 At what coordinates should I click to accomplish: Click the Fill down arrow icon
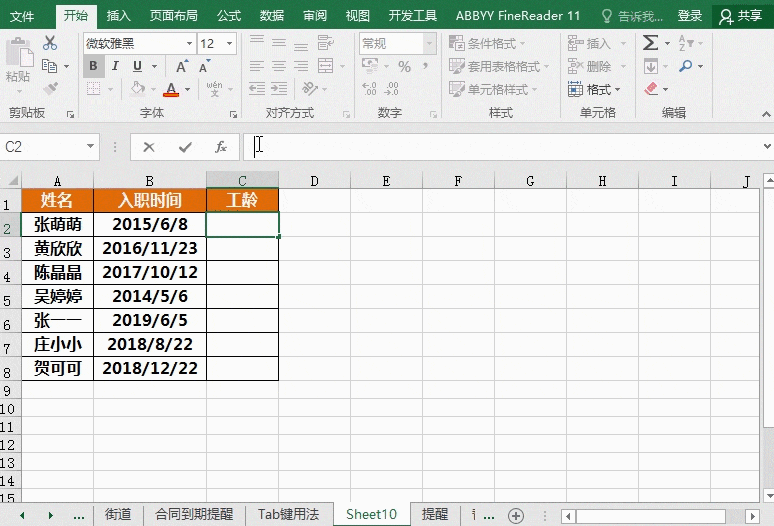651,66
